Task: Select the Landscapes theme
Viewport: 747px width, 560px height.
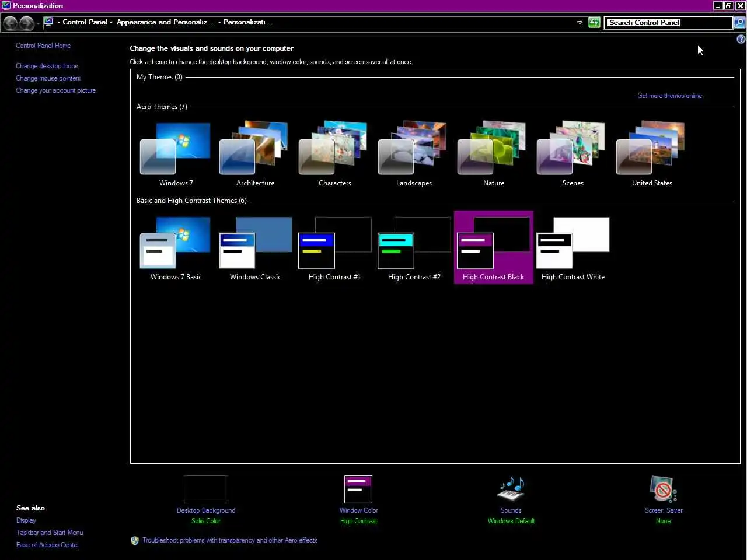Action: [x=414, y=154]
